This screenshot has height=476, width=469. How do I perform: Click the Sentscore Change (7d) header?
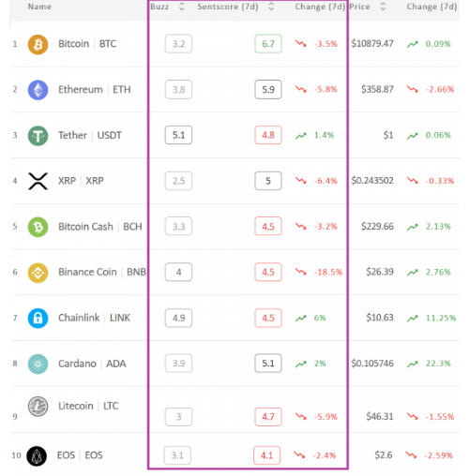[320, 7]
